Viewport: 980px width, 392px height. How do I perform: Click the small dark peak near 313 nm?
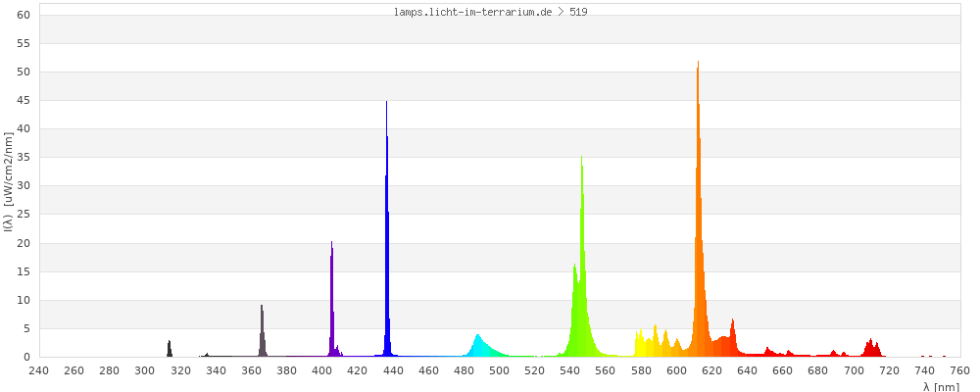[x=170, y=349]
